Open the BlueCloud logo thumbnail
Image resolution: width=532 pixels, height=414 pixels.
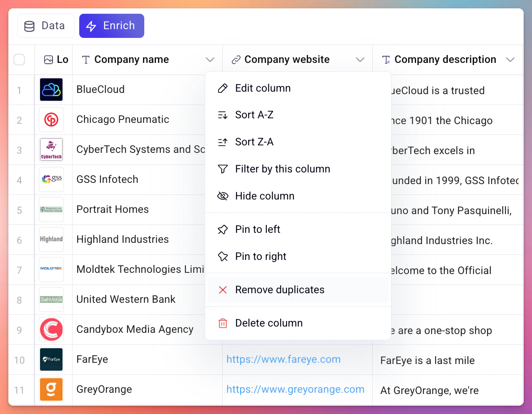point(51,90)
